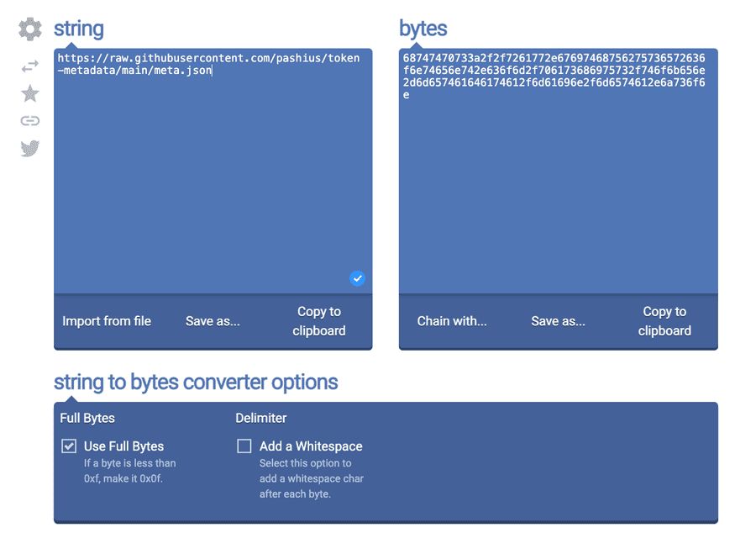The image size is (756, 533).
Task: Click the Use Full Bytes label text
Action: point(123,446)
